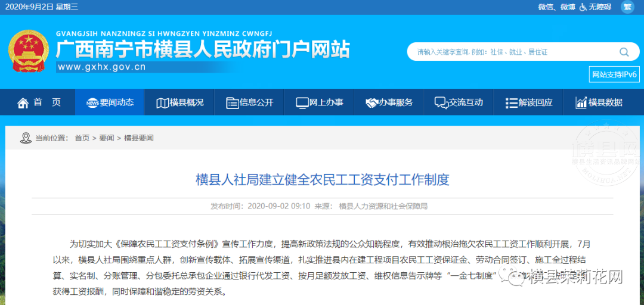Screen dimensions: 644x305
Task: Click the 当前位置 label
Action: (x=52, y=138)
